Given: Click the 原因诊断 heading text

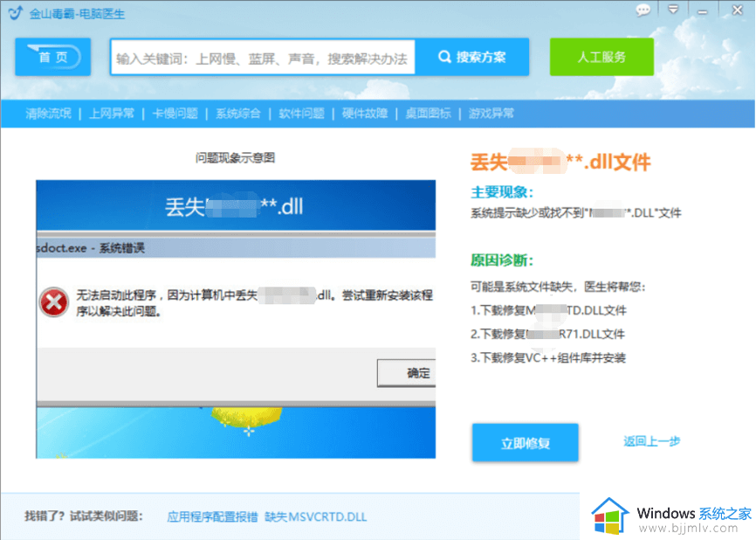Looking at the screenshot, I should [502, 260].
